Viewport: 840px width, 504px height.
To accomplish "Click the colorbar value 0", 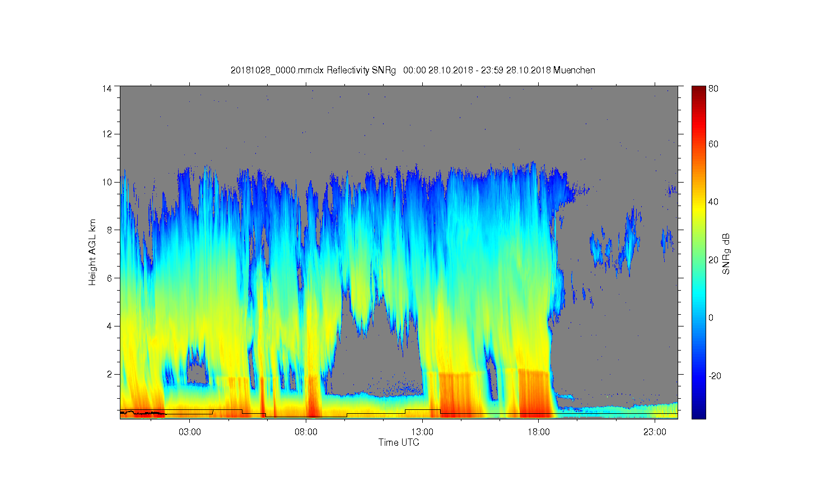I will [x=711, y=318].
